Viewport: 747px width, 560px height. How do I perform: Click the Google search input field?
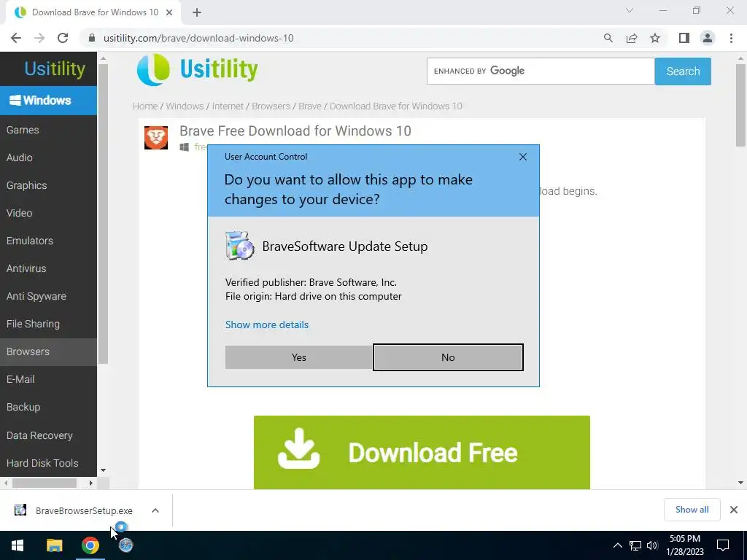point(541,71)
